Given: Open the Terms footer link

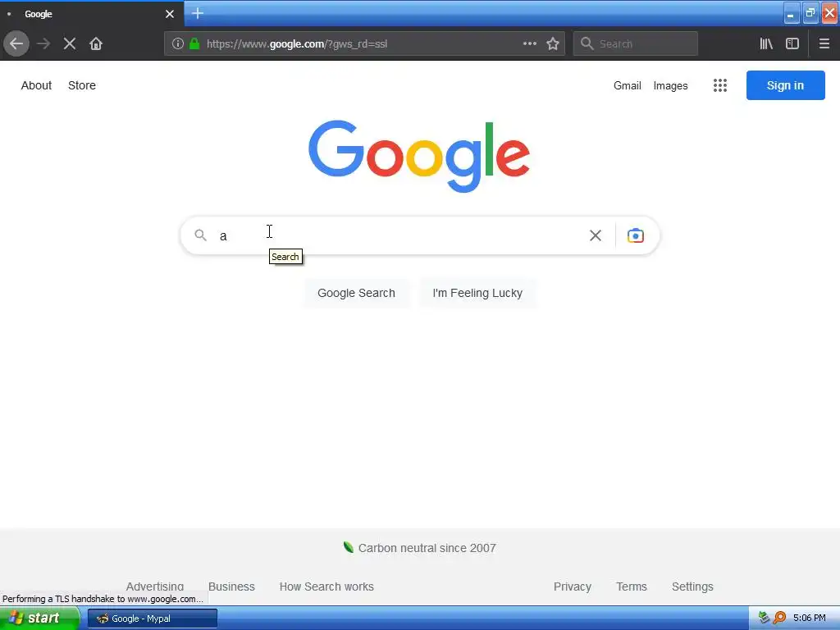Looking at the screenshot, I should pyautogui.click(x=631, y=587).
